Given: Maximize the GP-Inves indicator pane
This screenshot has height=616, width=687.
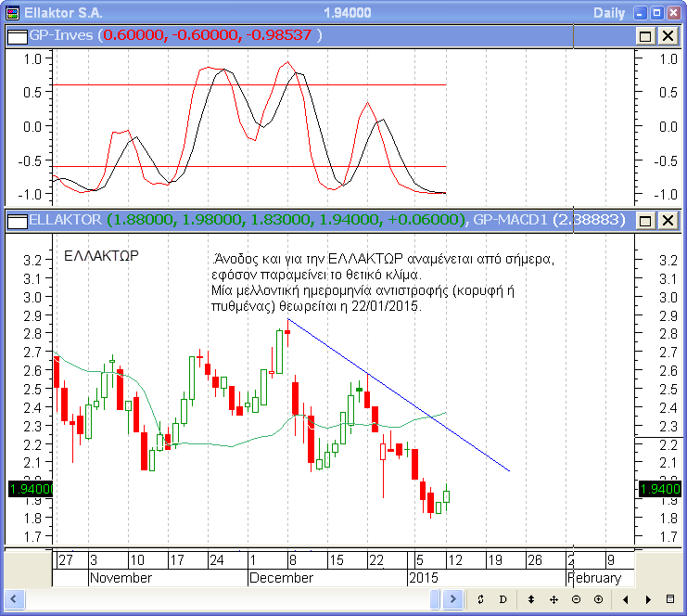Looking at the screenshot, I should pyautogui.click(x=645, y=35).
